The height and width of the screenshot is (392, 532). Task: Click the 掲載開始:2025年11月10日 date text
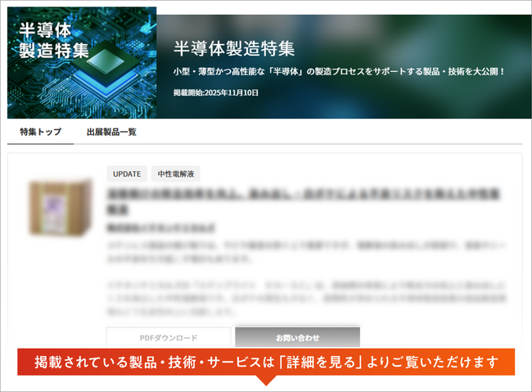pos(216,92)
